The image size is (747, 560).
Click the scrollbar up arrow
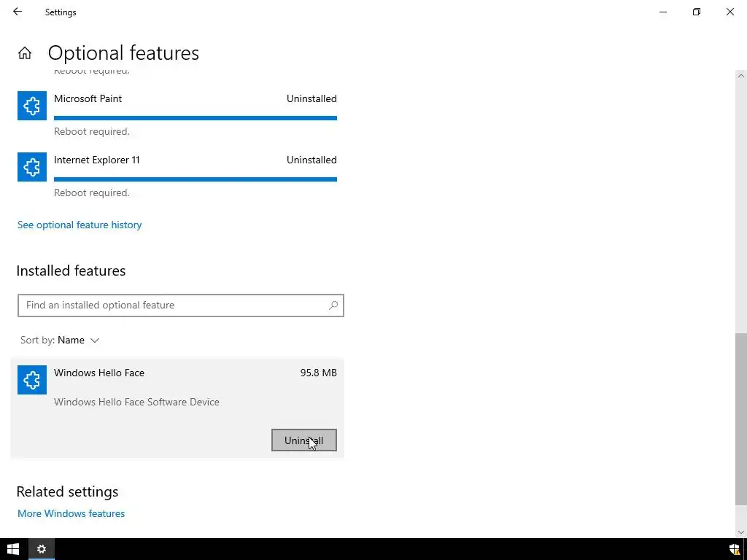pyautogui.click(x=741, y=76)
